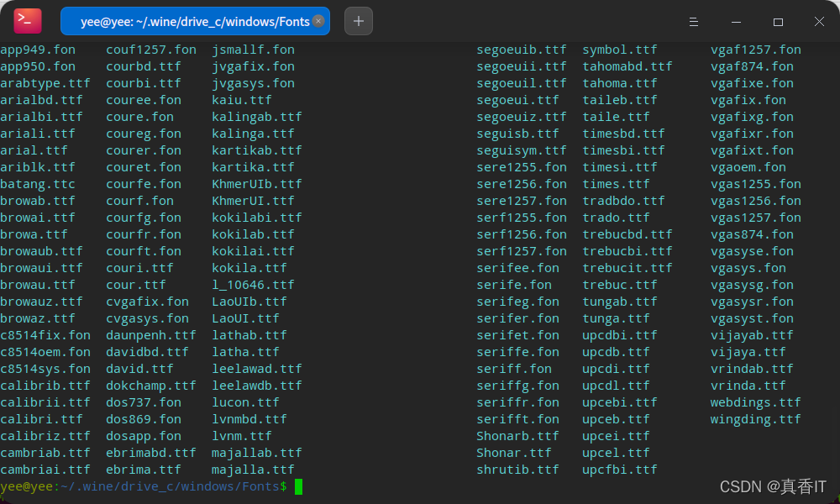Viewport: 840px width, 504px height.
Task: Click the arial.ttf file name
Action: coord(34,150)
